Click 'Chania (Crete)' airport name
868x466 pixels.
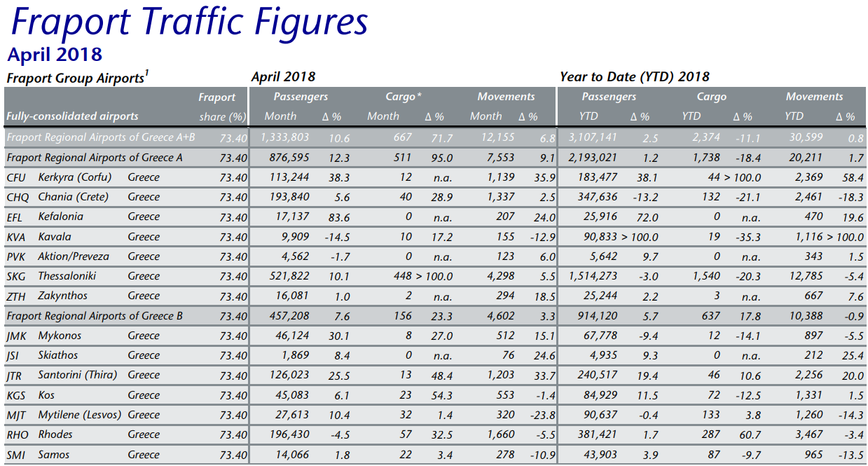[74, 197]
